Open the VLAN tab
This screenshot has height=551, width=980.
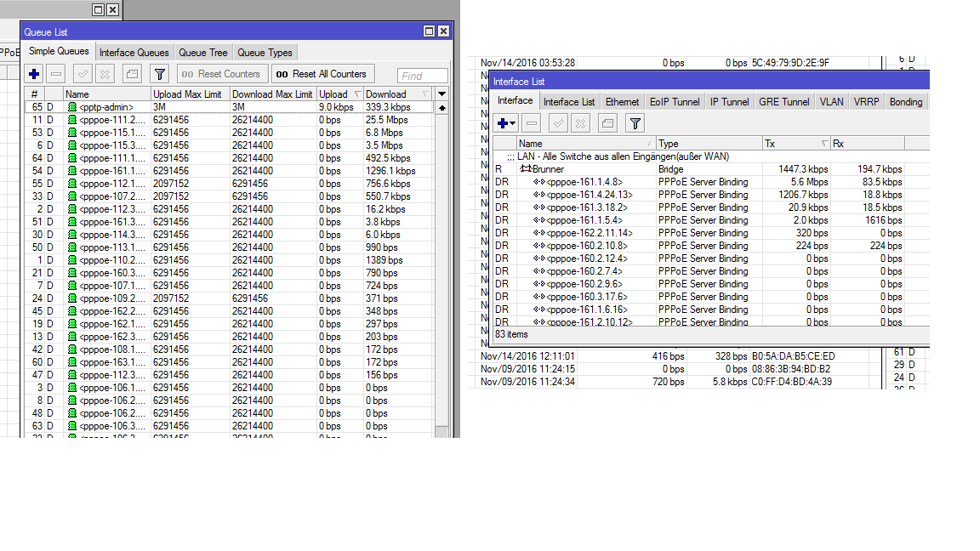coord(831,102)
